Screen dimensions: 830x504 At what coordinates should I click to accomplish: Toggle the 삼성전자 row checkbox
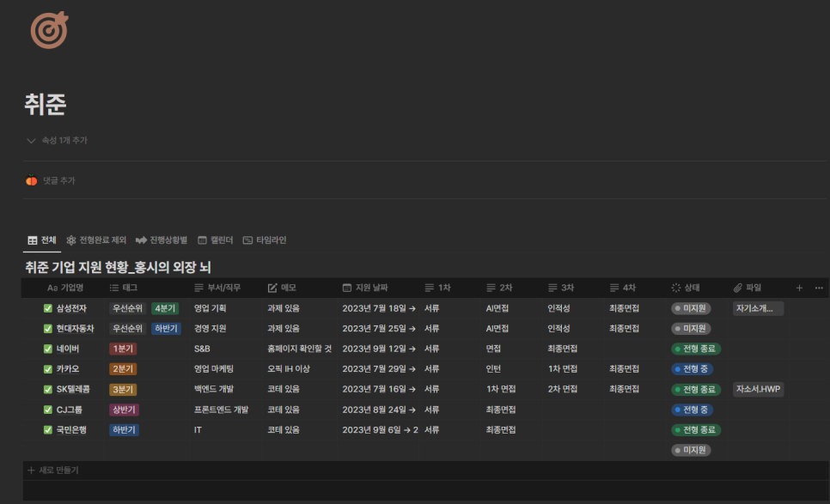point(47,308)
